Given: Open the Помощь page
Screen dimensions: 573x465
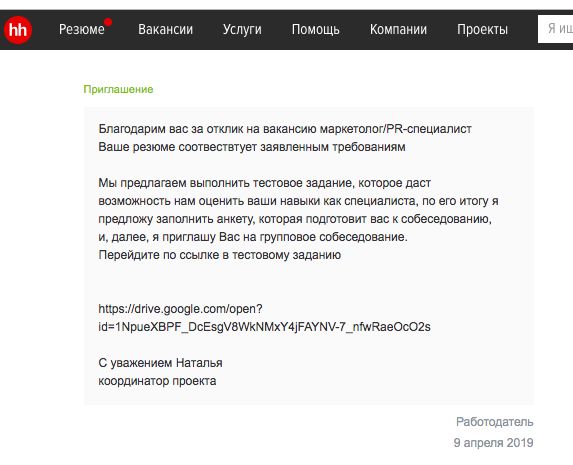Looking at the screenshot, I should click(315, 30).
